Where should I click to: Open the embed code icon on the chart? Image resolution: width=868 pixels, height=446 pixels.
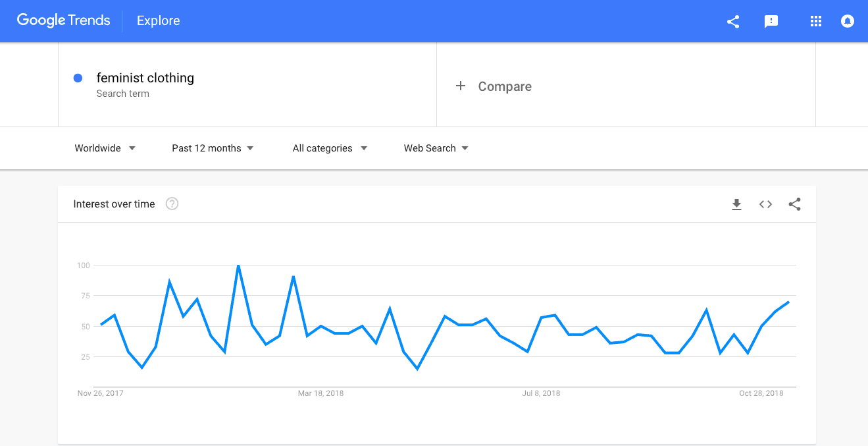pos(765,204)
